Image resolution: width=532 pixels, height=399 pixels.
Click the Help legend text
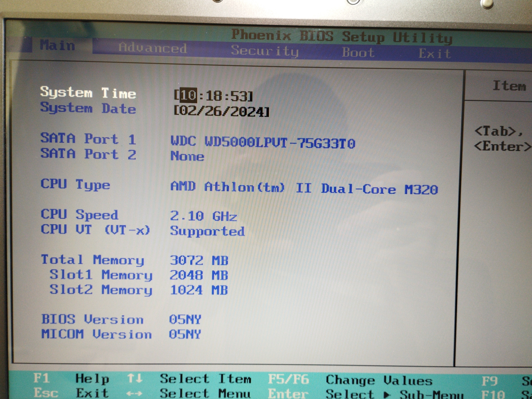92,379
